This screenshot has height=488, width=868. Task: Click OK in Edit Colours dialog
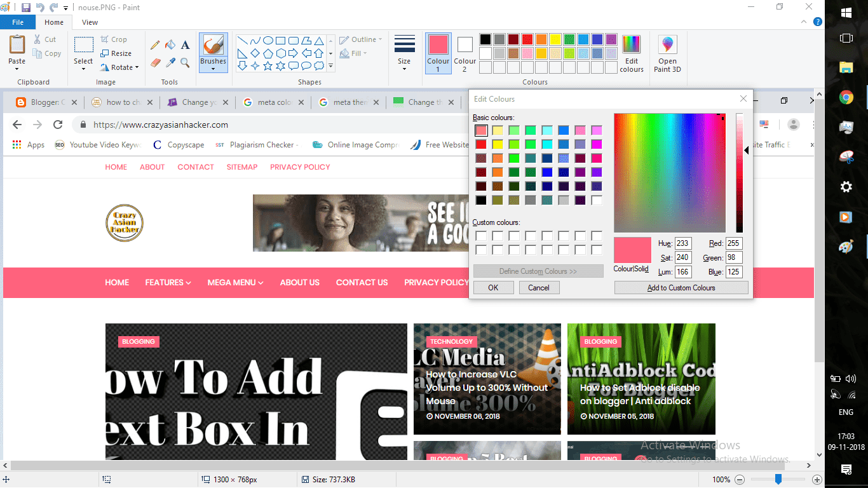click(x=493, y=288)
